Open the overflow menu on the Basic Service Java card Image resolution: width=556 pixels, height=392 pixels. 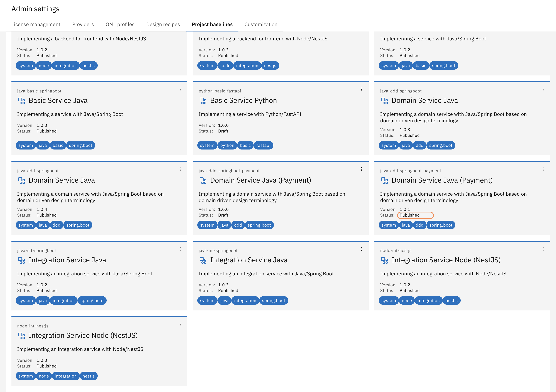coord(180,90)
